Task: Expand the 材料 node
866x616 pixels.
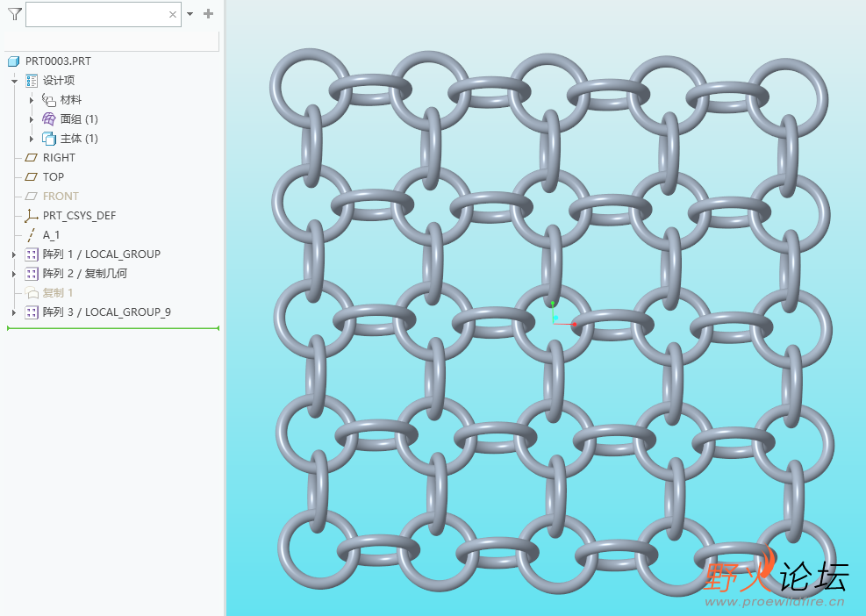Action: pos(32,100)
